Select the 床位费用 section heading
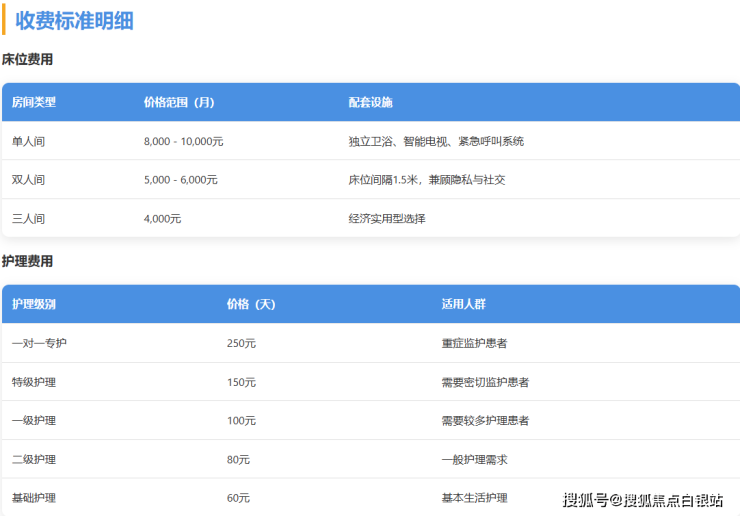This screenshot has height=516, width=740. [x=27, y=60]
